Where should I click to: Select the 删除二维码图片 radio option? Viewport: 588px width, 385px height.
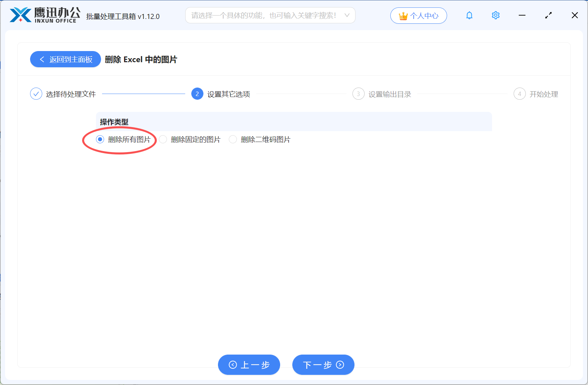click(x=233, y=139)
